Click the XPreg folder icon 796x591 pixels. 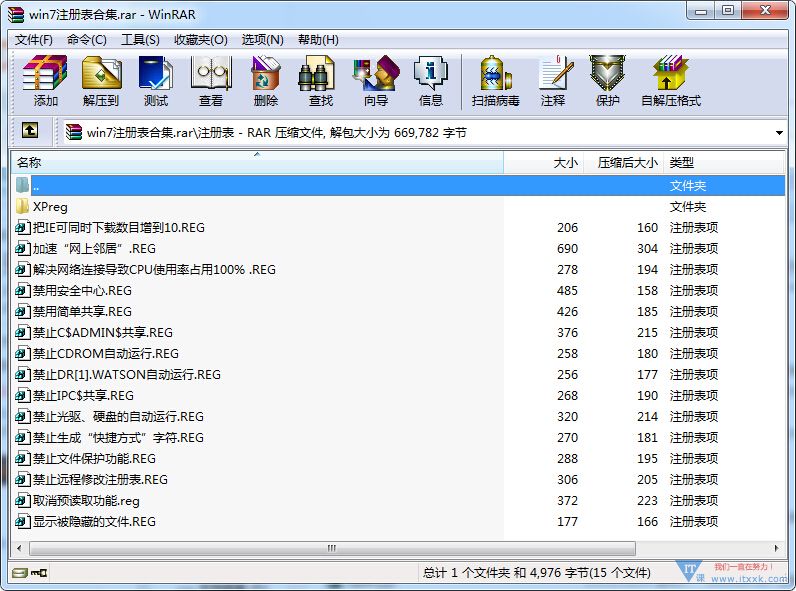(22, 206)
